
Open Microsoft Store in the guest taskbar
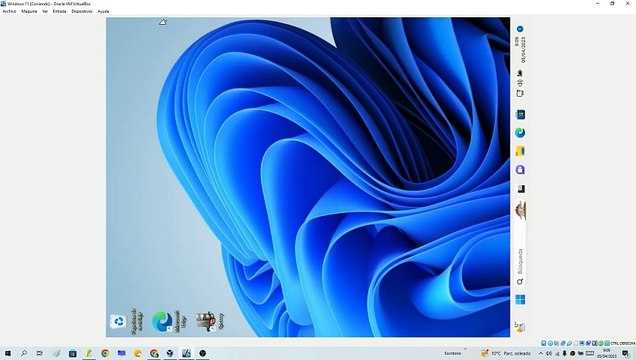[x=520, y=115]
